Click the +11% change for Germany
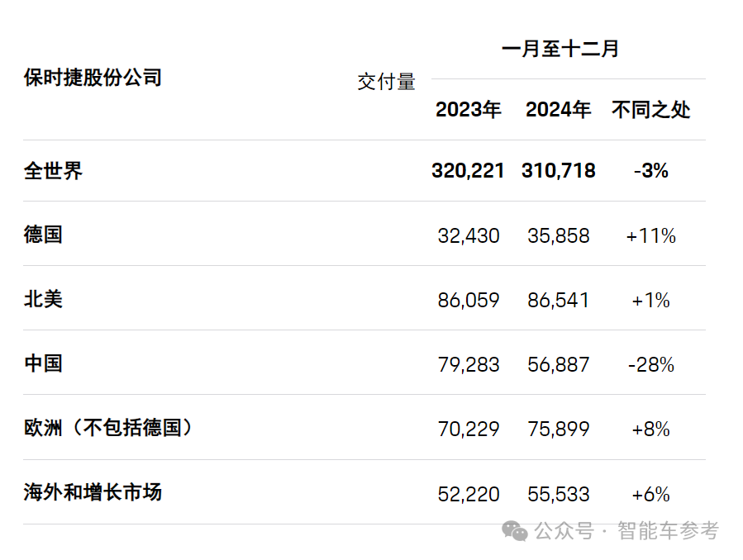Image resolution: width=743 pixels, height=560 pixels. 650,235
